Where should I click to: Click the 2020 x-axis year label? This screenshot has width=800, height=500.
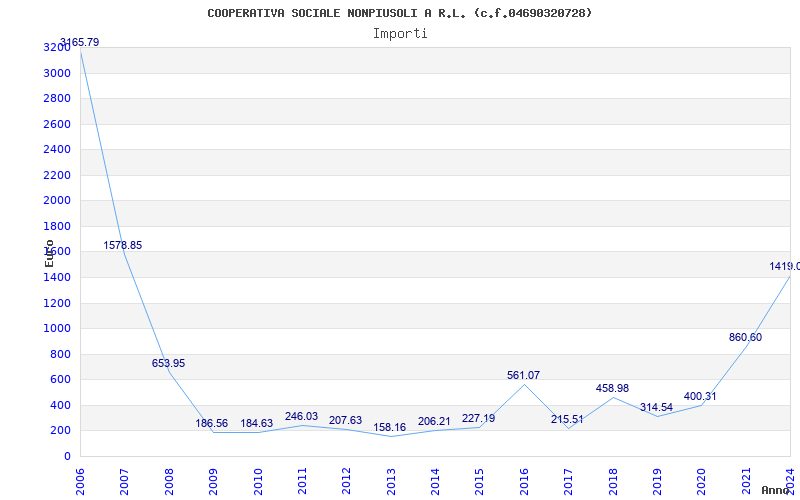pos(702,482)
